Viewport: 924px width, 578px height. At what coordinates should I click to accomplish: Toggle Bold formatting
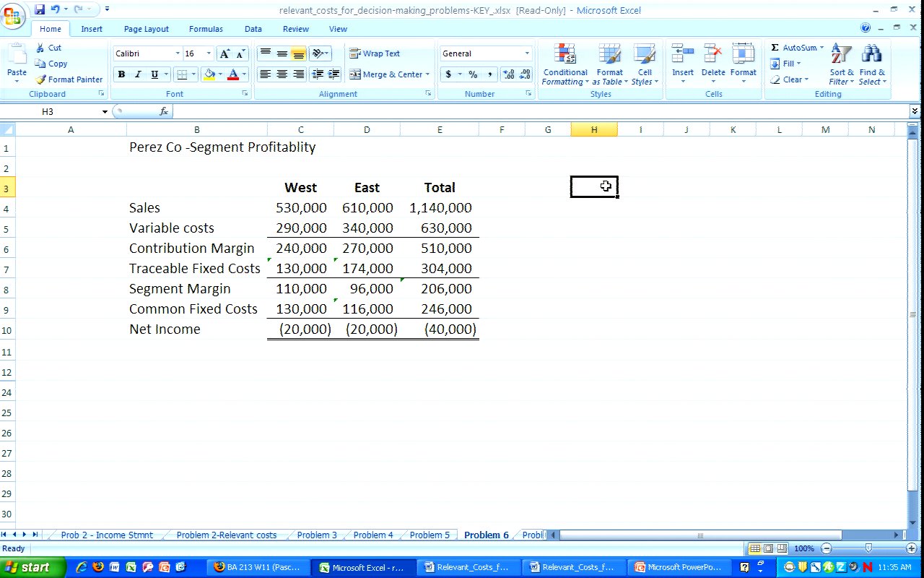click(121, 74)
